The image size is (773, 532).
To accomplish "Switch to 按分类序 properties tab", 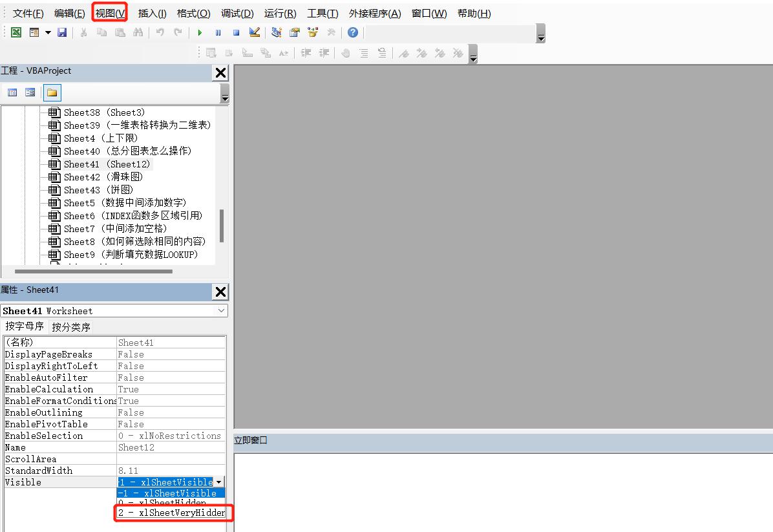I will pos(71,327).
